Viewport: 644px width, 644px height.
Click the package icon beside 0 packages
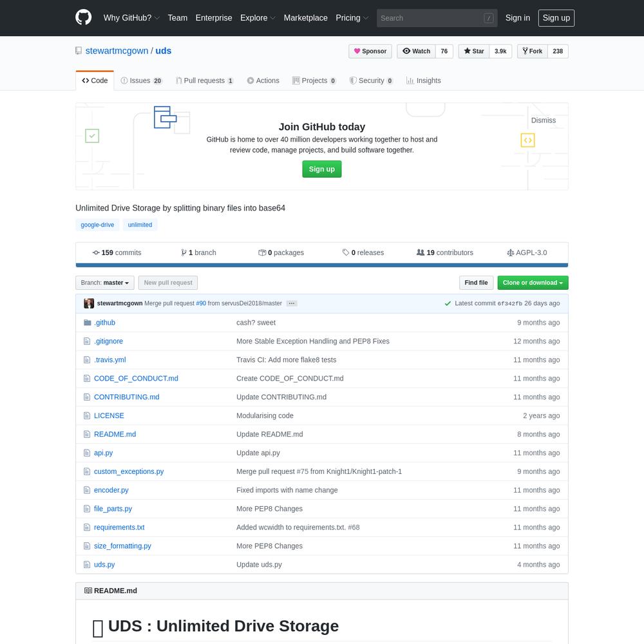[262, 252]
